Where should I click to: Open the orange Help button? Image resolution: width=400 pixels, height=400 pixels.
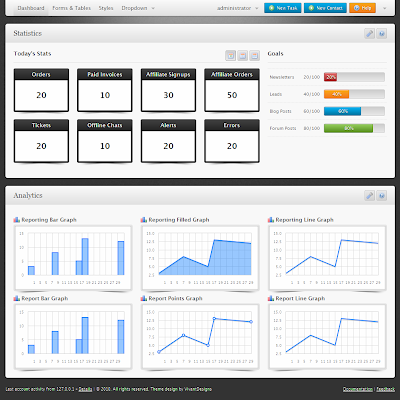tap(362, 8)
